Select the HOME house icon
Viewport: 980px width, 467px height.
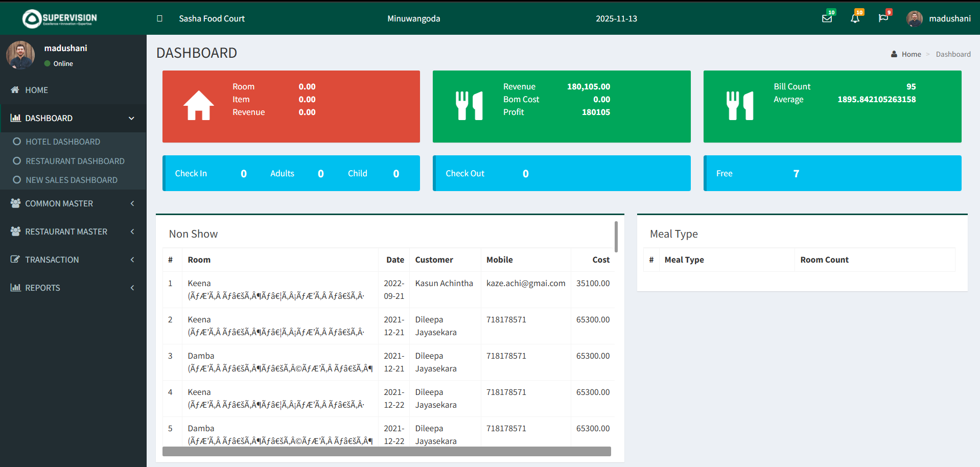click(x=14, y=90)
